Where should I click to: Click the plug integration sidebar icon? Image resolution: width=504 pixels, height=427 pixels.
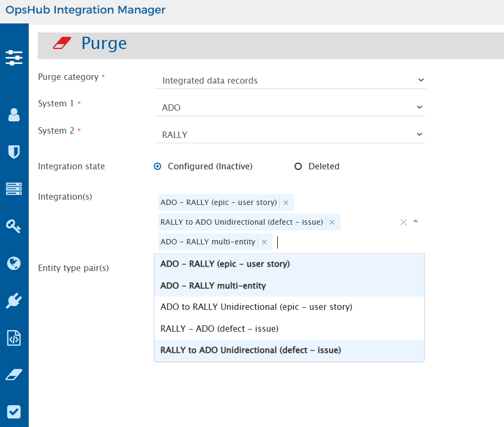14,301
